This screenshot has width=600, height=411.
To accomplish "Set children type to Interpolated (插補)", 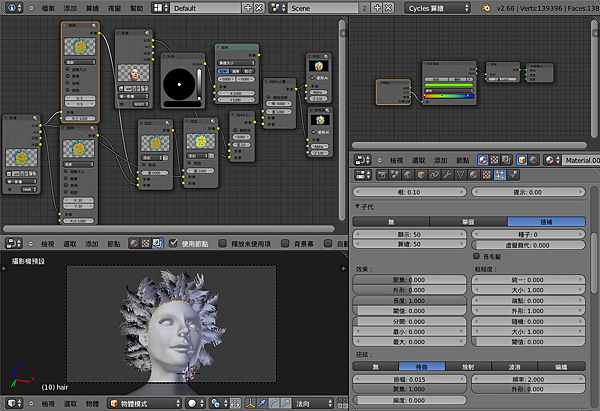I will pyautogui.click(x=546, y=222).
